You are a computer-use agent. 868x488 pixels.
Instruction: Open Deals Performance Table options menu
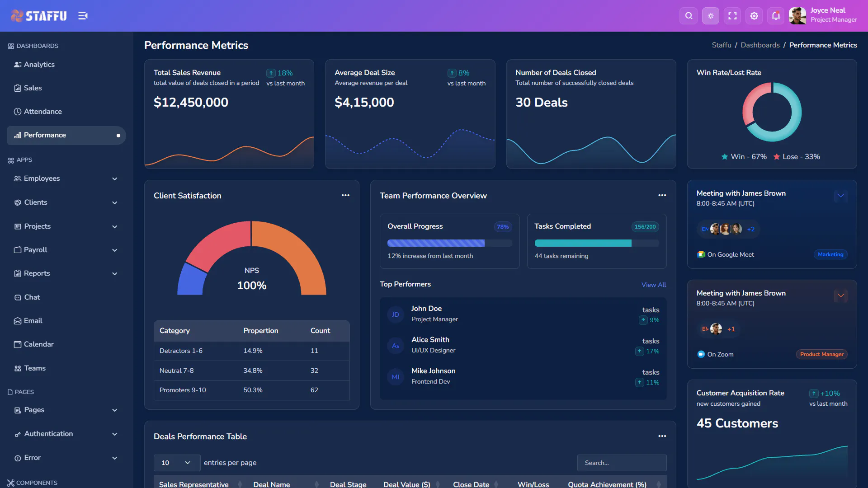(x=662, y=436)
